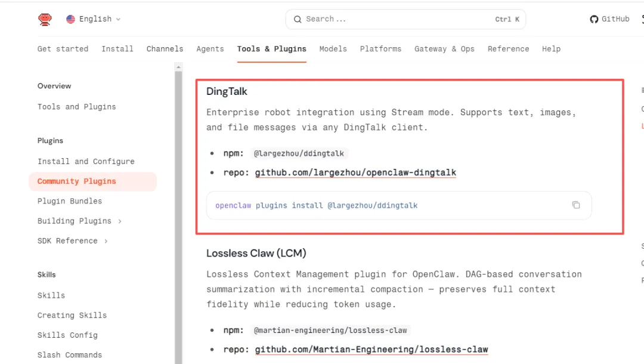Screen dimensions: 644x364
Task: Expand the Building Plugins chevron
Action: click(120, 221)
